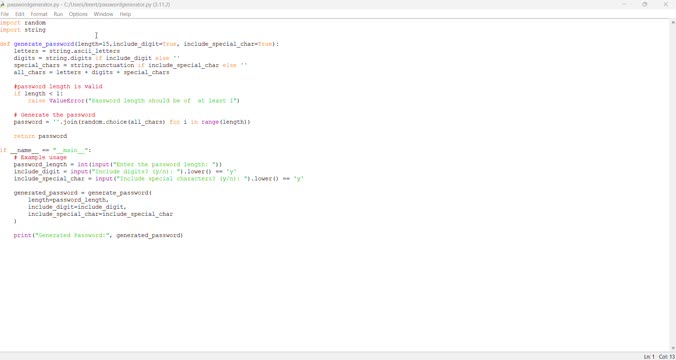676x360 pixels.
Task: Place cursor on the '# Example usage' comment
Action: point(40,157)
